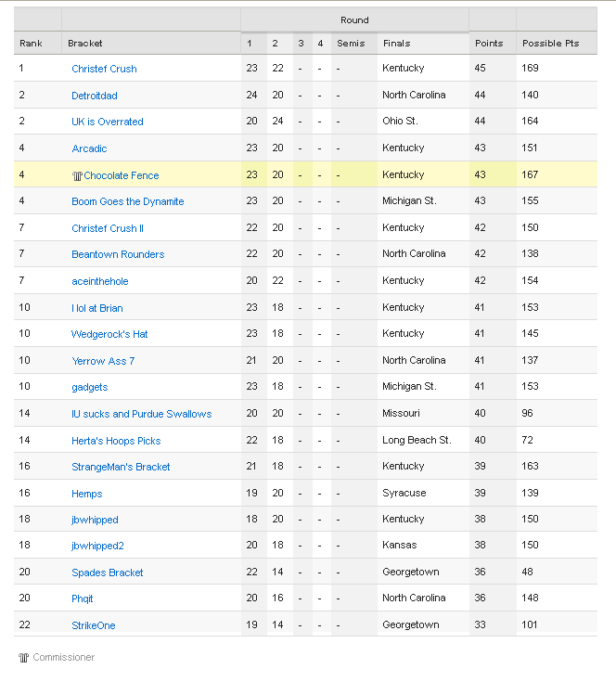The height and width of the screenshot is (682, 616).
Task: Open the Christef Crush bracket
Action: (104, 69)
